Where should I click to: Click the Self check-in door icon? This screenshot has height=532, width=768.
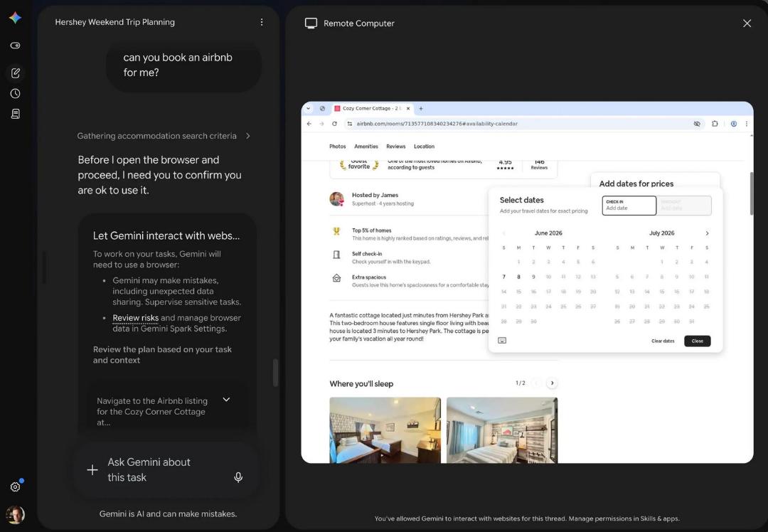coord(336,255)
